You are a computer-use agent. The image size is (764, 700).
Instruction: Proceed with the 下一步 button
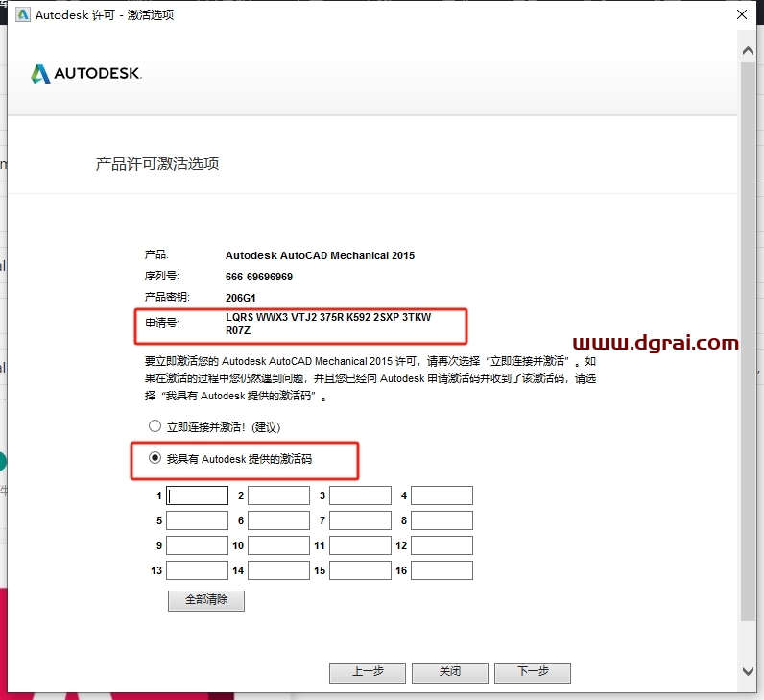[x=533, y=673]
